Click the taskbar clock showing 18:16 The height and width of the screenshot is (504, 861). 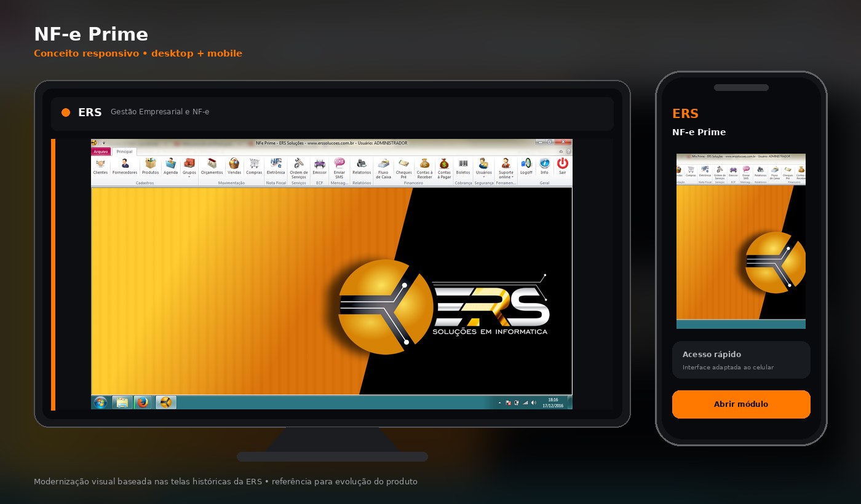click(x=553, y=403)
